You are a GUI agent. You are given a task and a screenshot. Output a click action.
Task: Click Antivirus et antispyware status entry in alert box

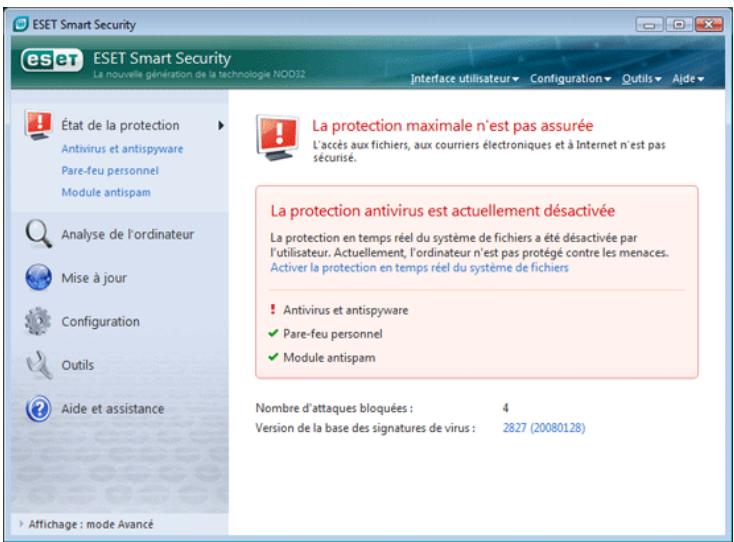click(x=345, y=310)
